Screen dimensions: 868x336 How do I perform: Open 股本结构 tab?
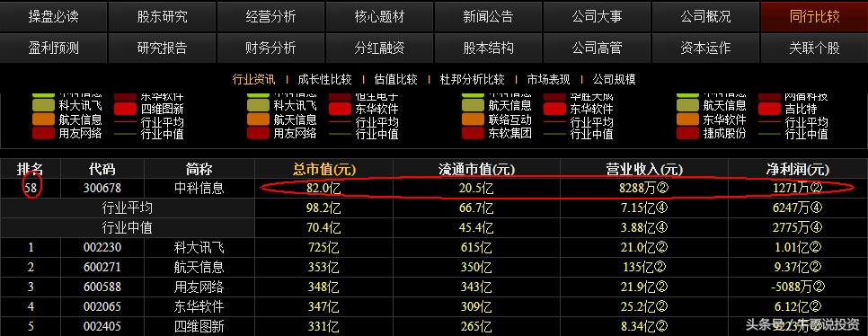coord(488,49)
